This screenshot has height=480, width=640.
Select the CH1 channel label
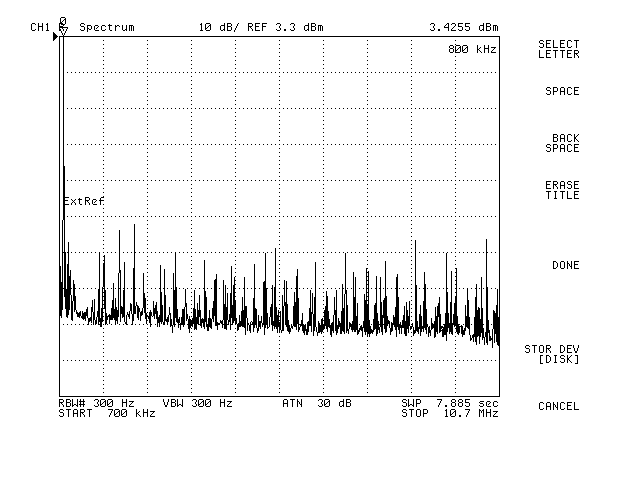pyautogui.click(x=40, y=26)
